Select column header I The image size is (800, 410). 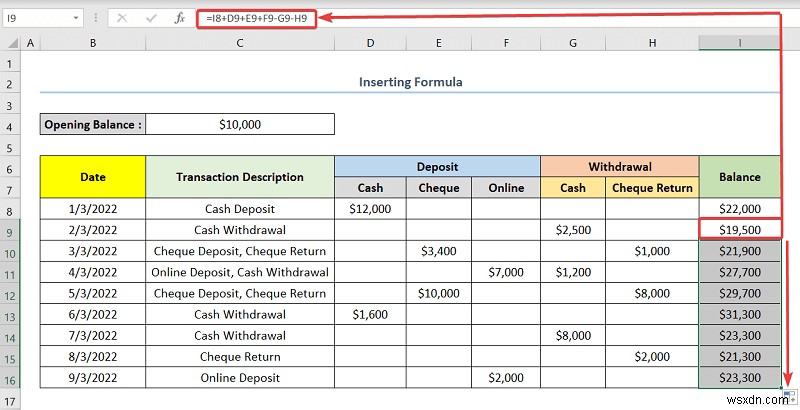[x=739, y=43]
